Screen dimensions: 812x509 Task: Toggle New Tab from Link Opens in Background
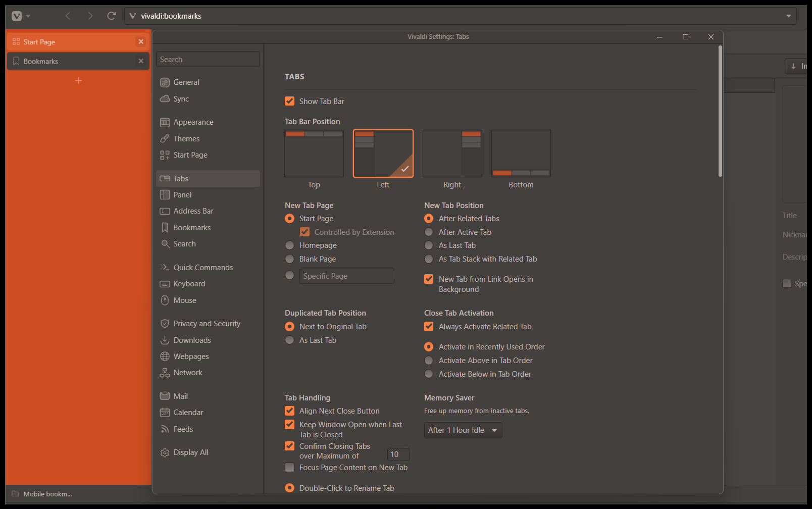point(429,279)
